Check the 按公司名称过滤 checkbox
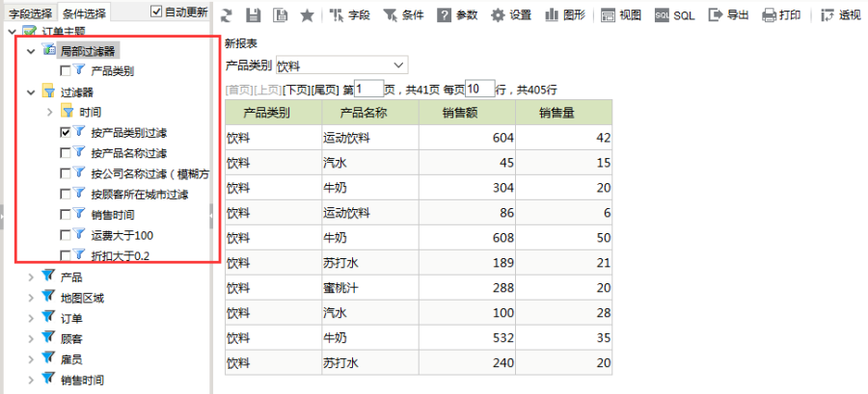This screenshot has height=394, width=868. [x=65, y=173]
